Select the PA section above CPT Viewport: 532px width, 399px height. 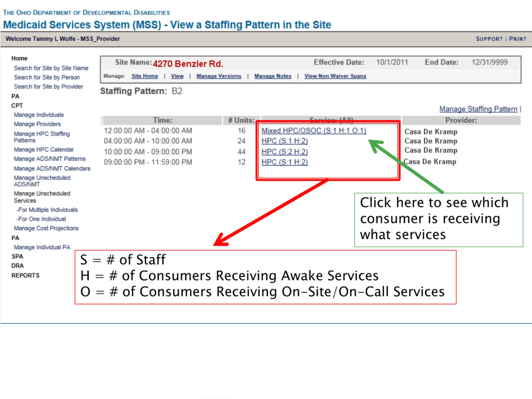point(15,96)
